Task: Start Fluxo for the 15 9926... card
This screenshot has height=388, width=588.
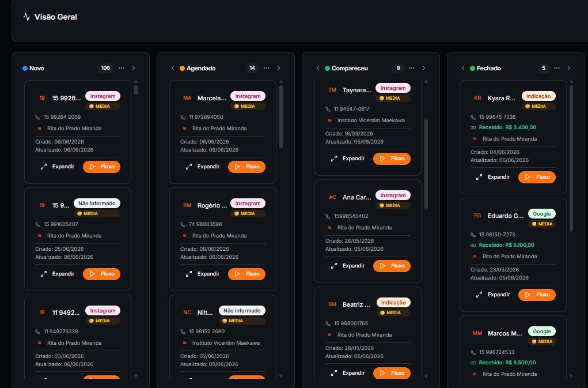Action: [101, 167]
